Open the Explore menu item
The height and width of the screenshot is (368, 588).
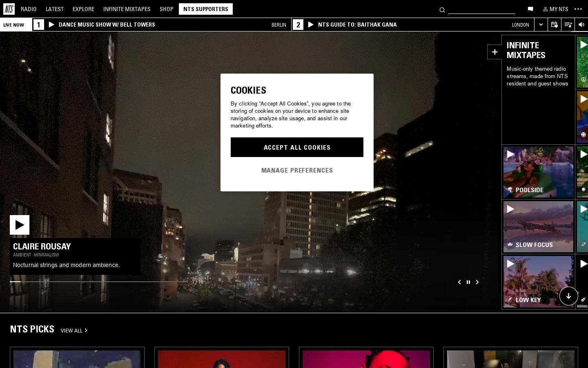[83, 9]
